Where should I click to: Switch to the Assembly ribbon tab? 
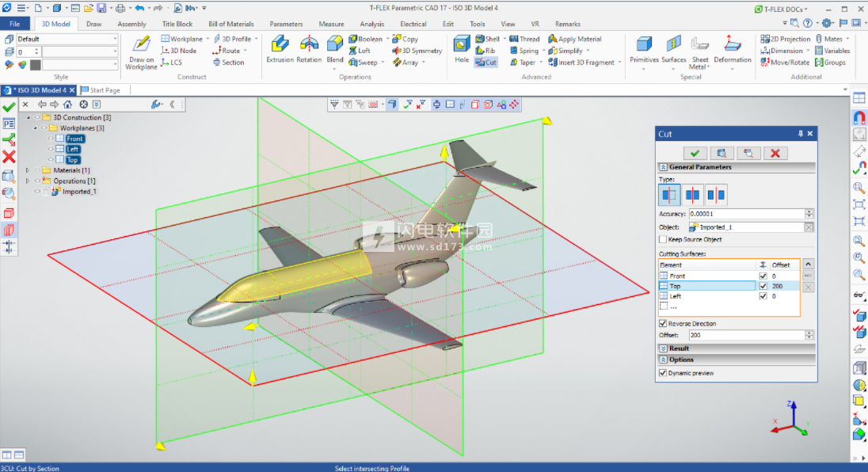click(131, 24)
